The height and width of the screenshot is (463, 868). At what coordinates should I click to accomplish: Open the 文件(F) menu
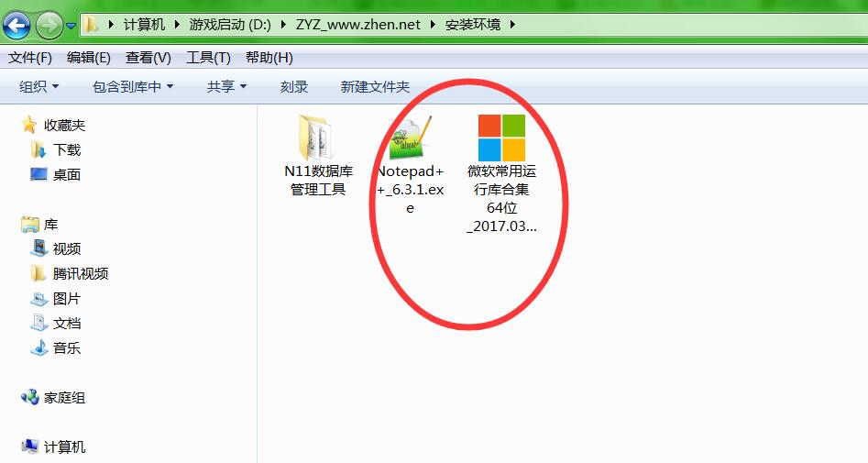(x=30, y=58)
